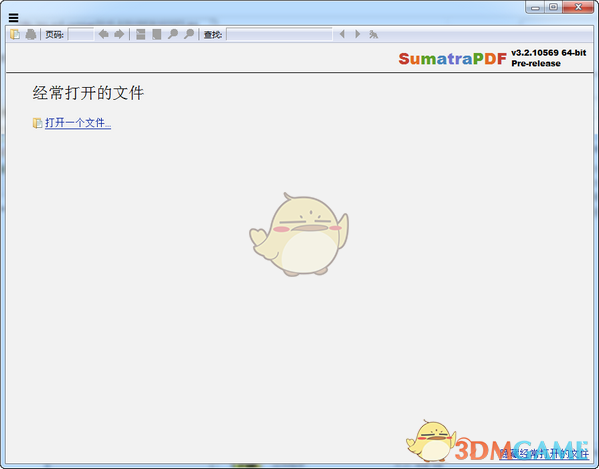The width and height of the screenshot is (599, 469).
Task: Click folder icon beside open file link
Action: [37, 123]
